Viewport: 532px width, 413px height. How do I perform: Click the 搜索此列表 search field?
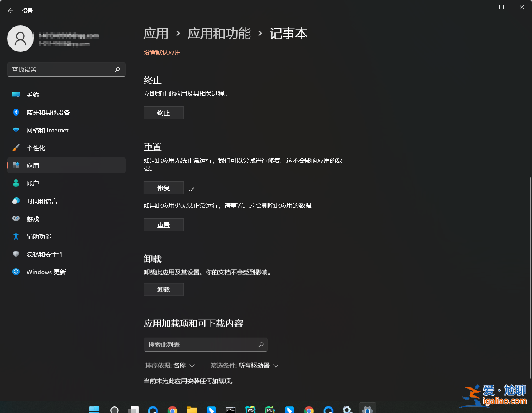205,344
